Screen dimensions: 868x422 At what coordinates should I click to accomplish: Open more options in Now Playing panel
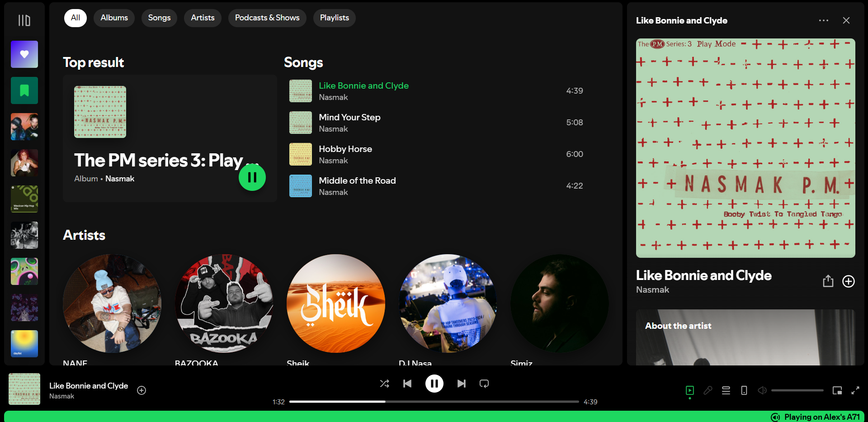824,20
